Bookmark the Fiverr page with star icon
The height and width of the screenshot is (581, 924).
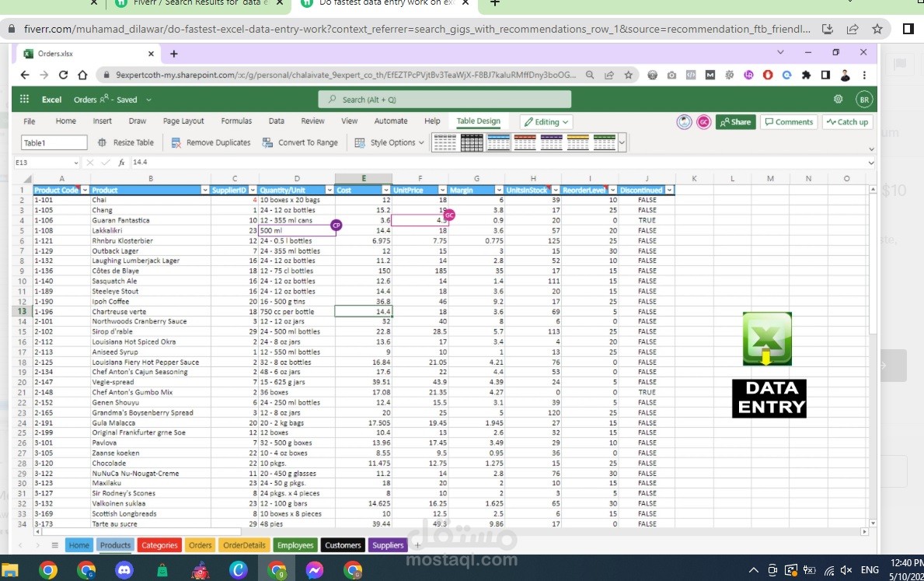(x=877, y=29)
